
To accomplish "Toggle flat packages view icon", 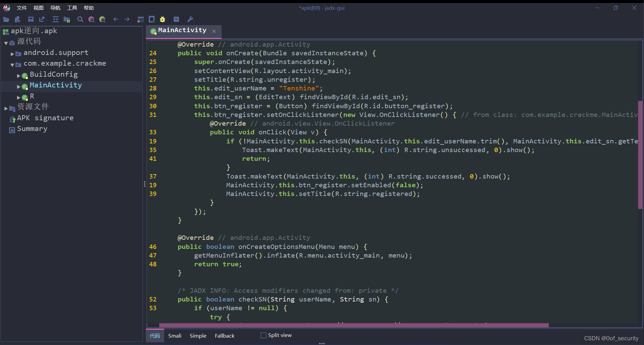I will click(67, 19).
